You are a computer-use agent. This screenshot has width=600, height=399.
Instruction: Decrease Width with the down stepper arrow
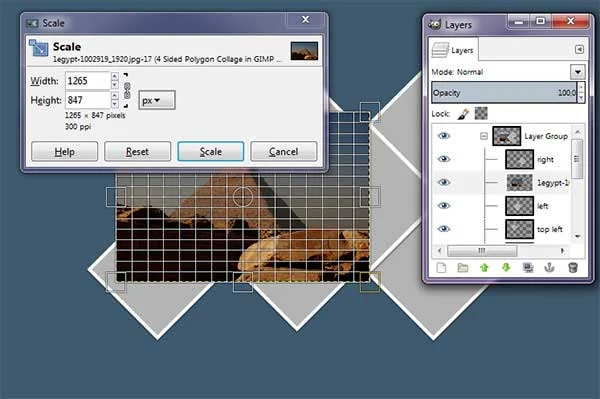point(114,85)
